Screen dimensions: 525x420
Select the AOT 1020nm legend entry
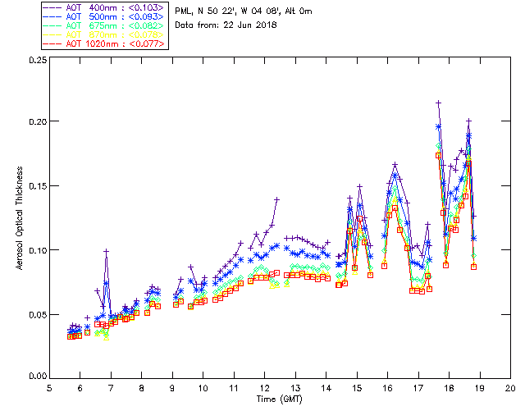click(x=104, y=43)
